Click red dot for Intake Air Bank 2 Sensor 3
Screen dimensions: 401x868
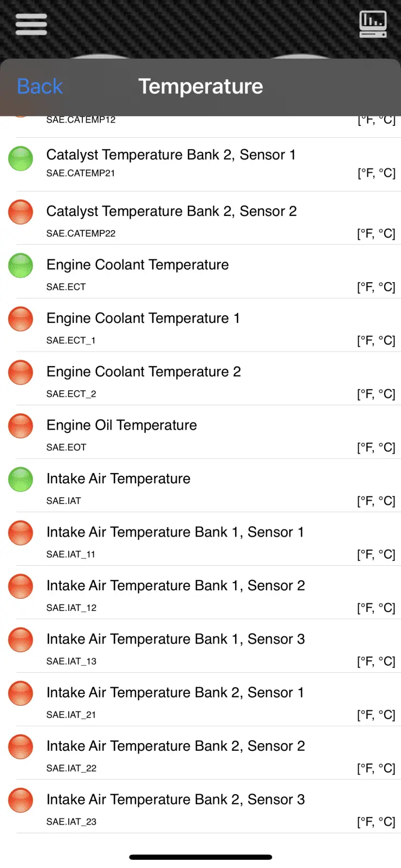pos(21,800)
